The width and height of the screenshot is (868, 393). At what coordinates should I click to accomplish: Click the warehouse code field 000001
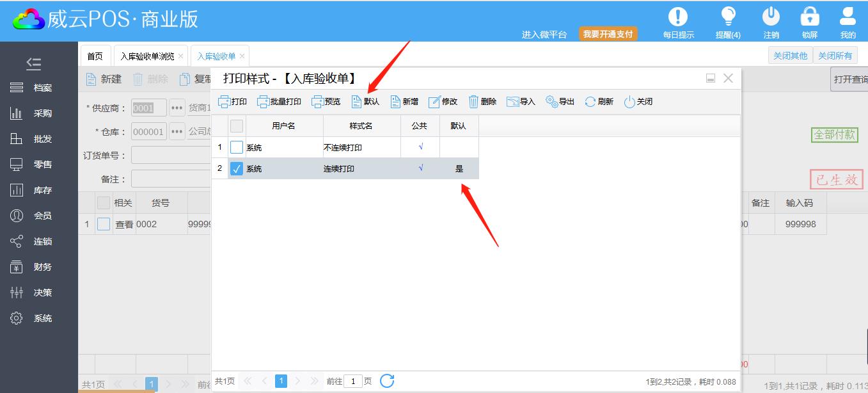click(149, 131)
